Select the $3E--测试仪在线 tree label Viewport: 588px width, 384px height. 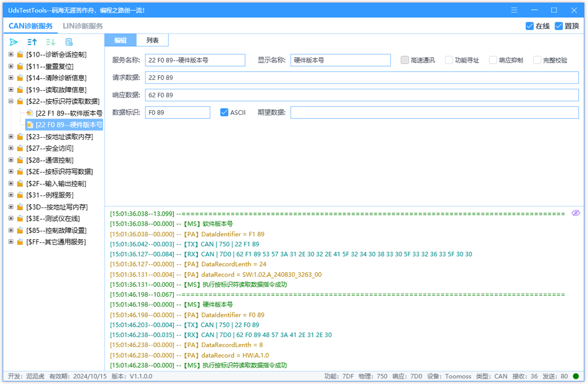tap(53, 219)
